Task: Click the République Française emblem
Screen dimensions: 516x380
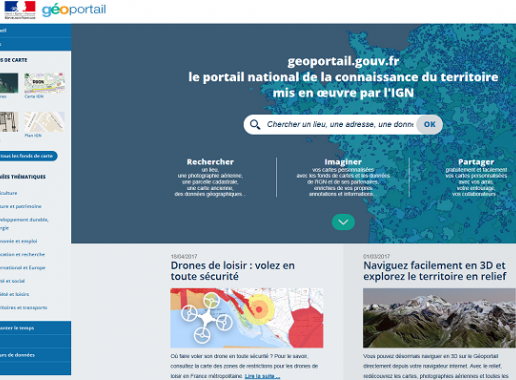Action: (20, 10)
